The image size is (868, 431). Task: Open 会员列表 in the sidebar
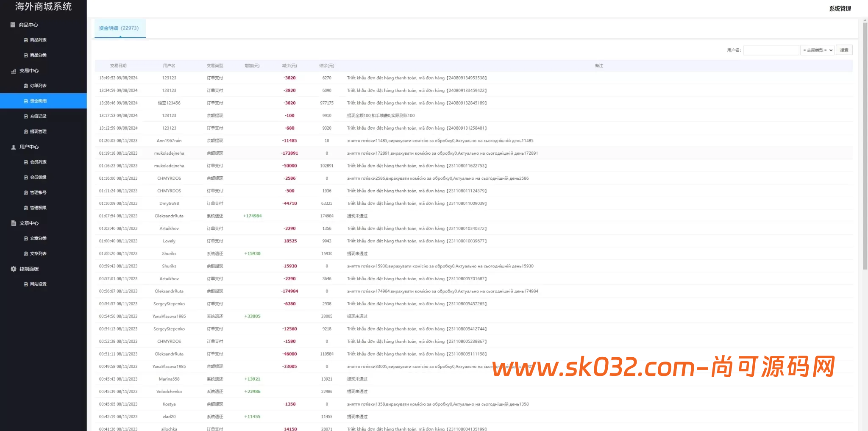[x=38, y=162]
